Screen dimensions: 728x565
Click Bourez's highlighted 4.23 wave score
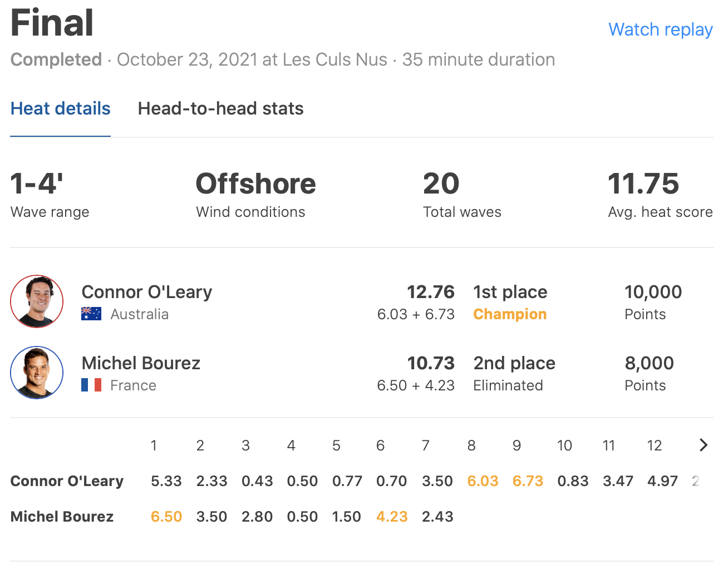pos(392,517)
